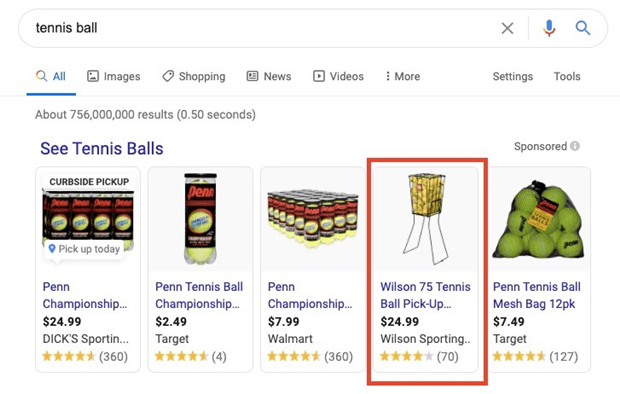Click the single Penn can image
The image size is (620, 394).
pos(200,219)
